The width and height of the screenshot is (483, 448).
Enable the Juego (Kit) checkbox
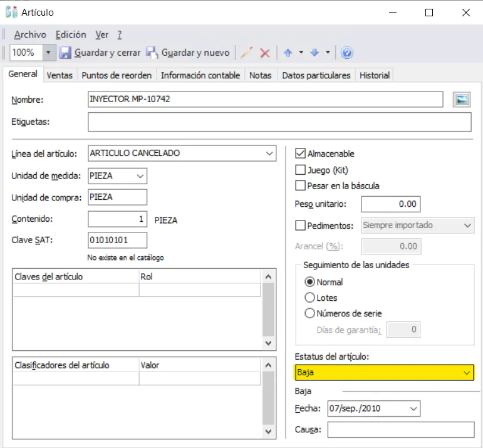(x=300, y=170)
